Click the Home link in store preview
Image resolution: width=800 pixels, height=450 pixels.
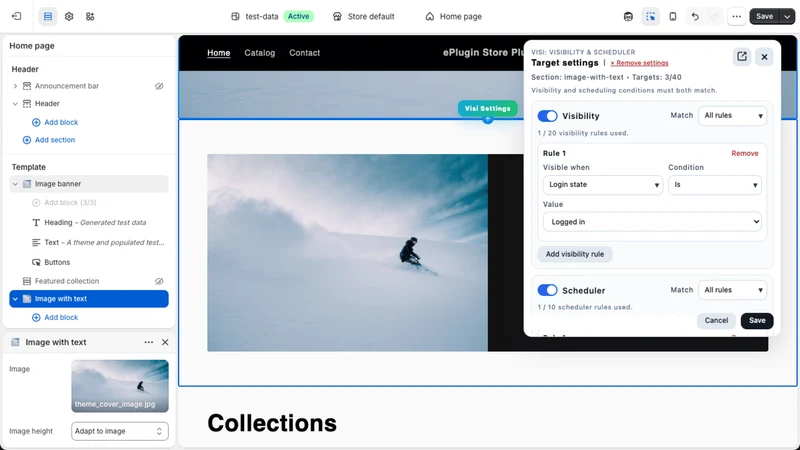(x=218, y=53)
